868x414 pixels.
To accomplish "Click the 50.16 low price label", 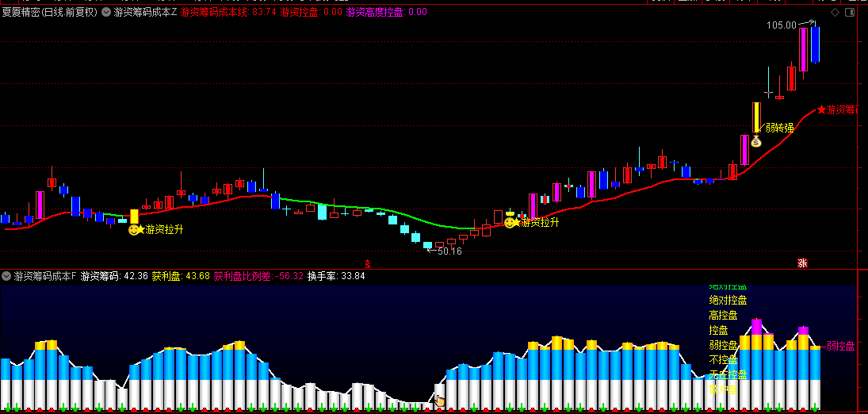I will coord(449,251).
